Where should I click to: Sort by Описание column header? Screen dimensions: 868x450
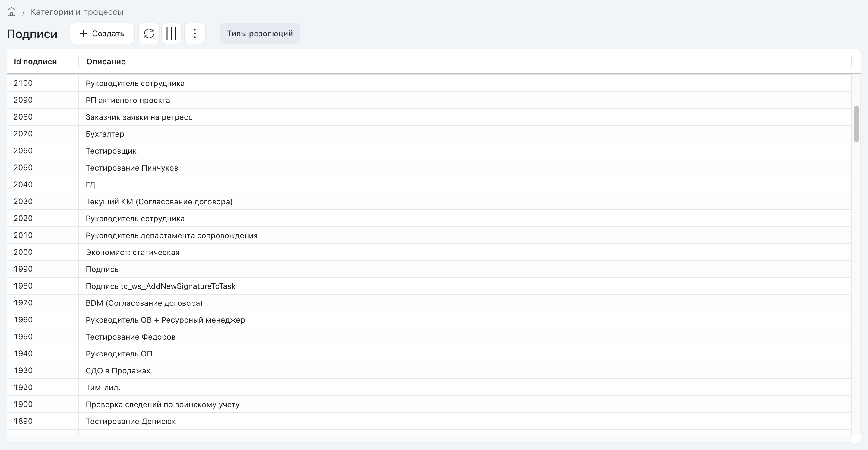106,61
